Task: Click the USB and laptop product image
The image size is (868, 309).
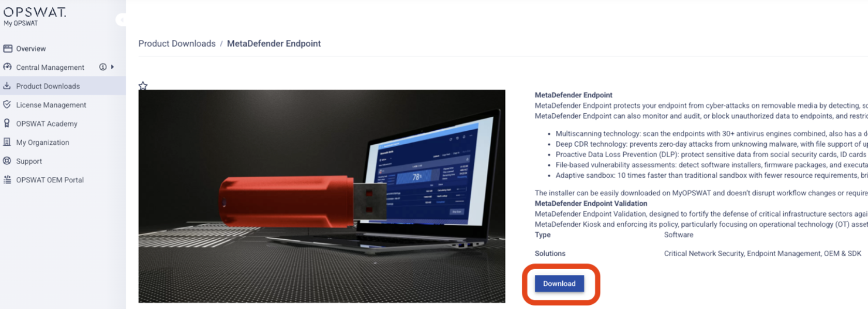Action: click(322, 196)
